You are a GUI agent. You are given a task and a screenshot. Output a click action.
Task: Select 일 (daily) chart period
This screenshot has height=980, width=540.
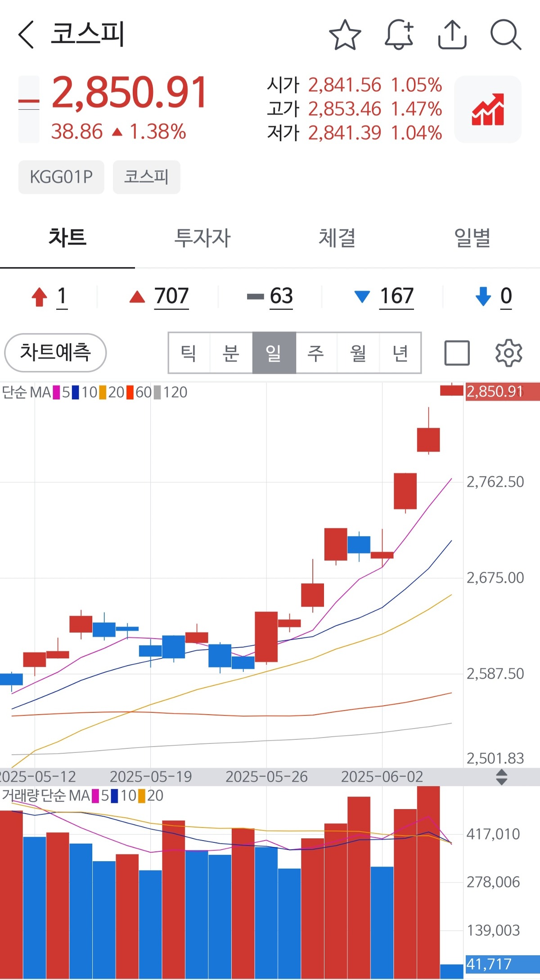tap(274, 353)
